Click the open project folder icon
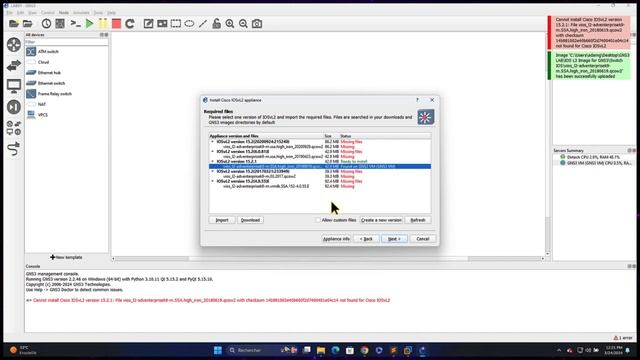The image size is (640, 360). coord(27,24)
